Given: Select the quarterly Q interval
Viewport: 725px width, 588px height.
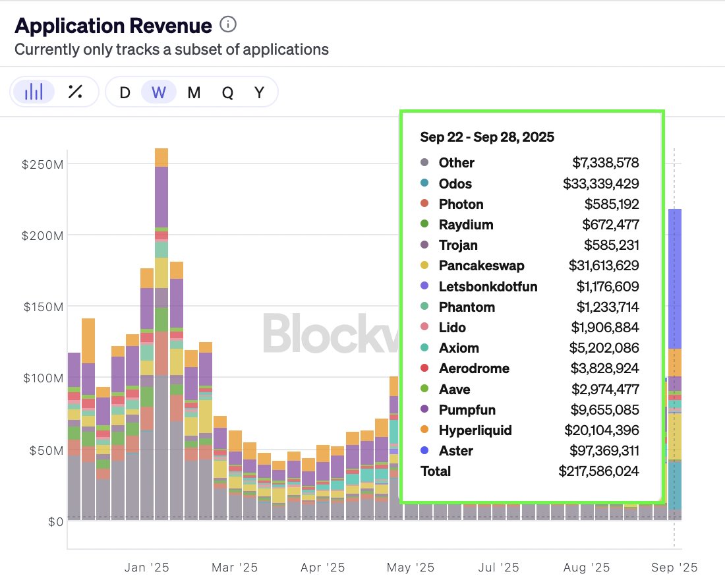Looking at the screenshot, I should pos(227,92).
